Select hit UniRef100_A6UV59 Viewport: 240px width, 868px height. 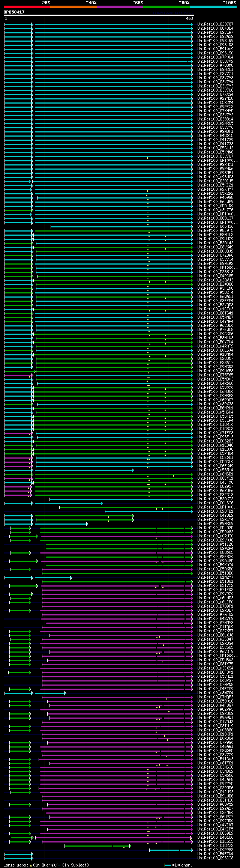pos(215,804)
